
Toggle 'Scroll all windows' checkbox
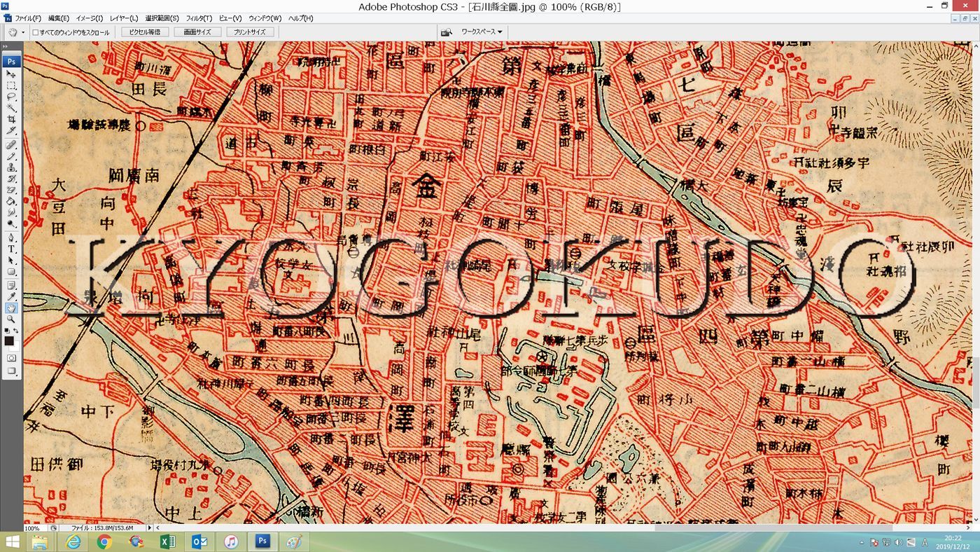click(35, 32)
